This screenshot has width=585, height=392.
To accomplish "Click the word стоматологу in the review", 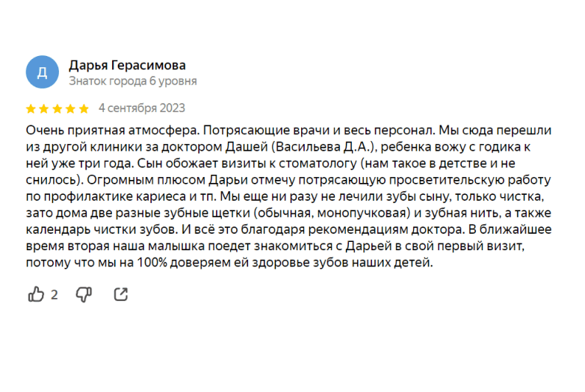I will click(x=318, y=164).
